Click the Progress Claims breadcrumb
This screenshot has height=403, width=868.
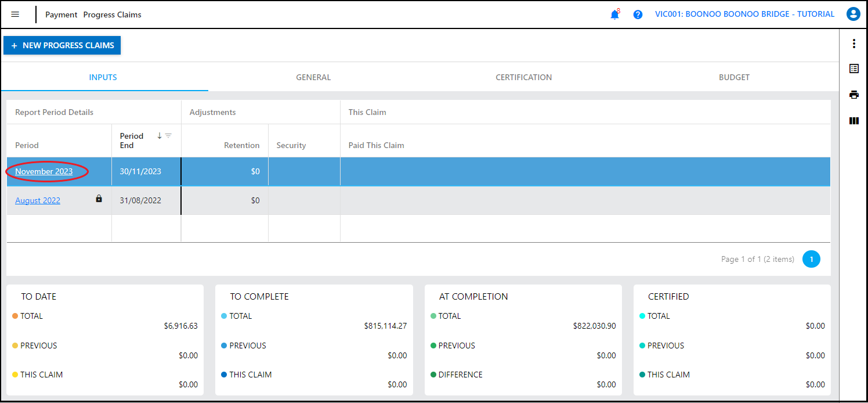tap(112, 15)
